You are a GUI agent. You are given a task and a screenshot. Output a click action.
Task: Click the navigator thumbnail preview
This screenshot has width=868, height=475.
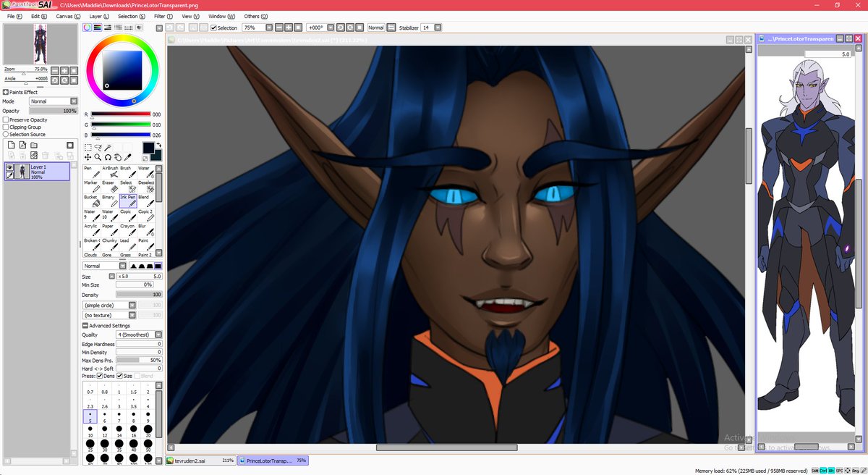click(40, 44)
